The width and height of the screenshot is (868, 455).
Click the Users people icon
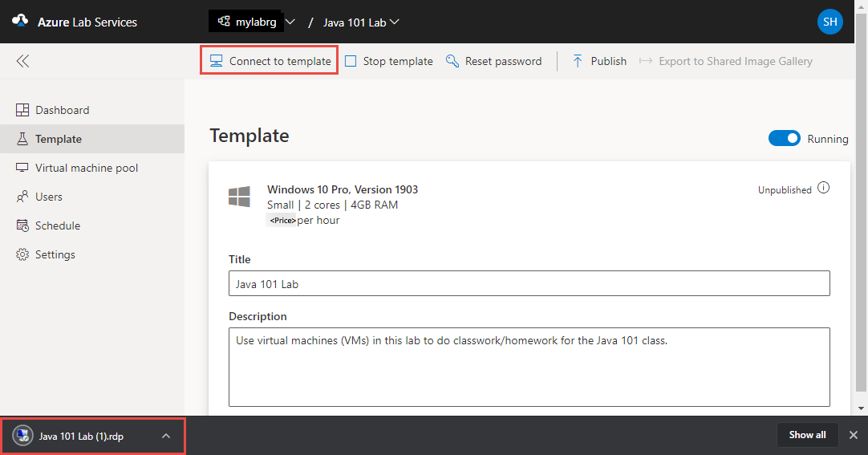click(22, 197)
